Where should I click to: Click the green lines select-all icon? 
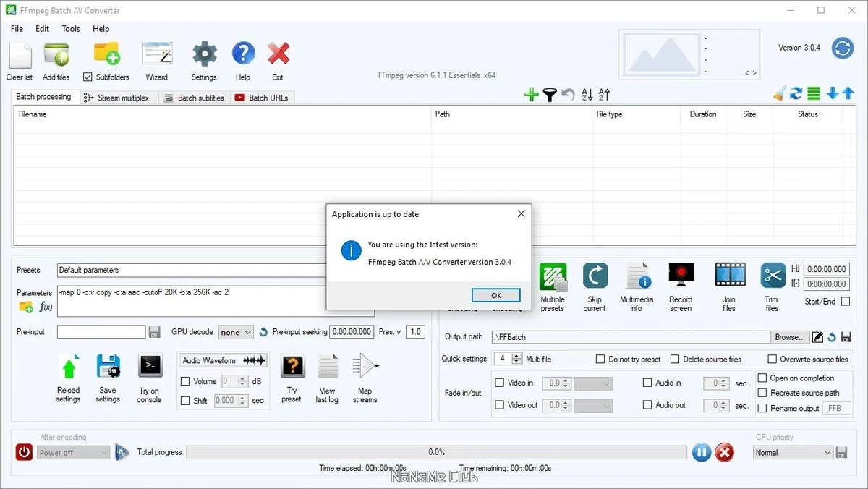(814, 93)
